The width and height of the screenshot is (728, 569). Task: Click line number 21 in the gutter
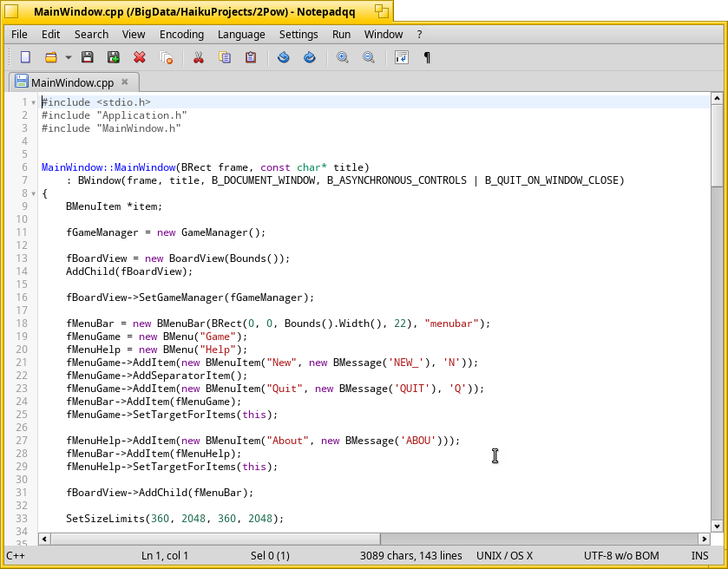22,363
